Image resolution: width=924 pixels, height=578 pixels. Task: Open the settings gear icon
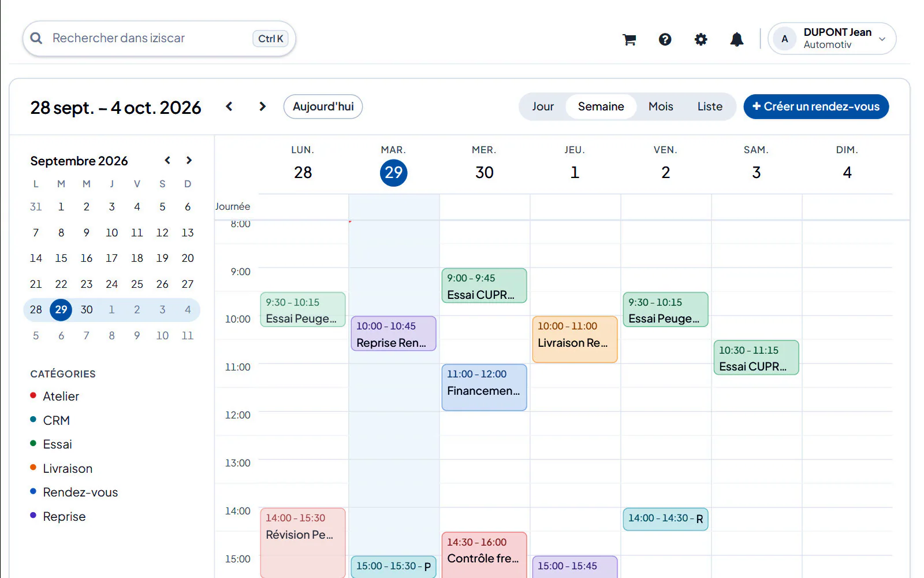point(701,39)
